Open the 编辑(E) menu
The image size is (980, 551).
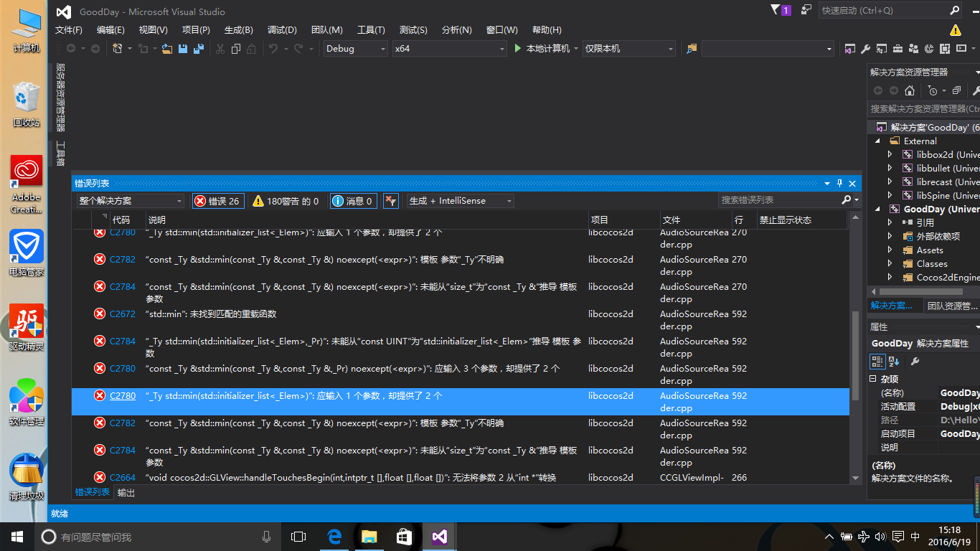pos(110,30)
